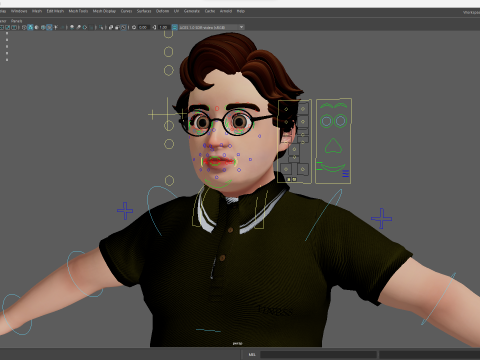Select the nose triangle control in face panel
480x360 pixels.
pos(333,146)
